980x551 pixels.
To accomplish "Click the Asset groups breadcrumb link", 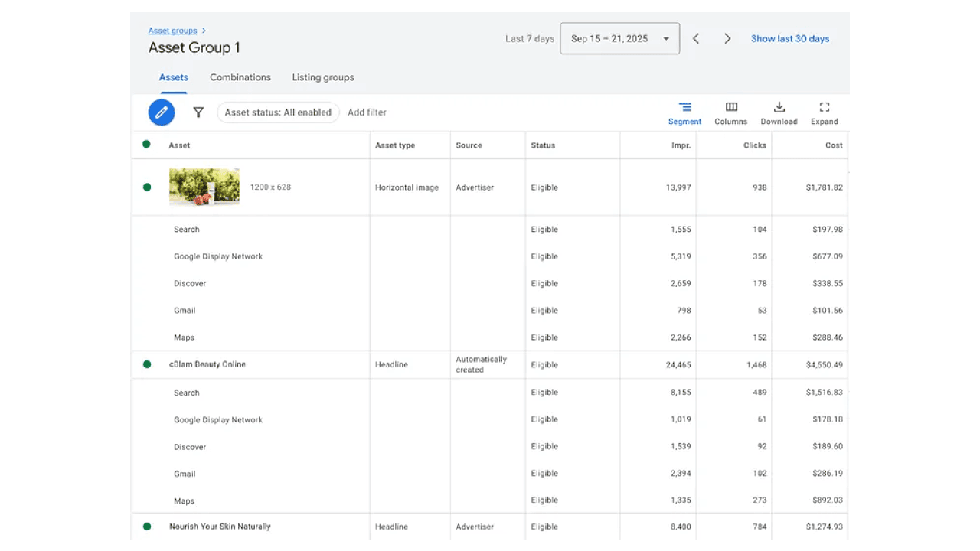I will [172, 31].
